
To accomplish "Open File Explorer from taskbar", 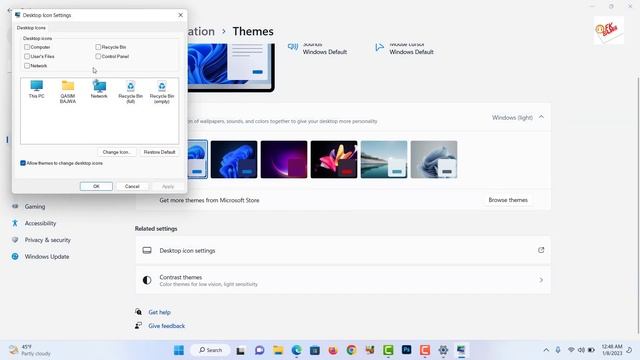I will (278, 350).
